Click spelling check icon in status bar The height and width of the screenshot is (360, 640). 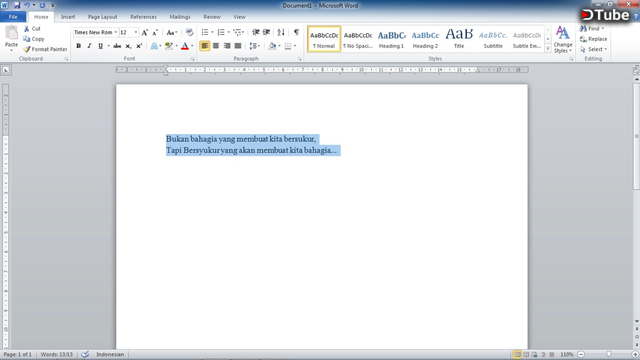[x=85, y=354]
